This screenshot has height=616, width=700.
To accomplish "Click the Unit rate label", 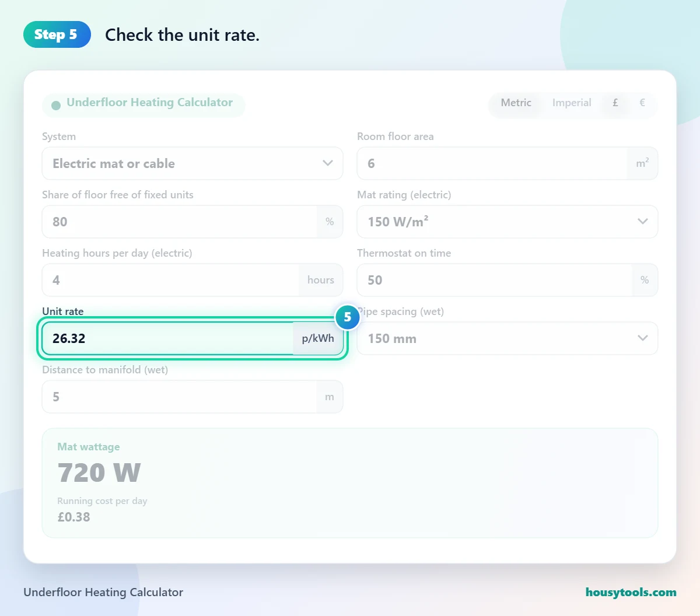I will pos(63,311).
